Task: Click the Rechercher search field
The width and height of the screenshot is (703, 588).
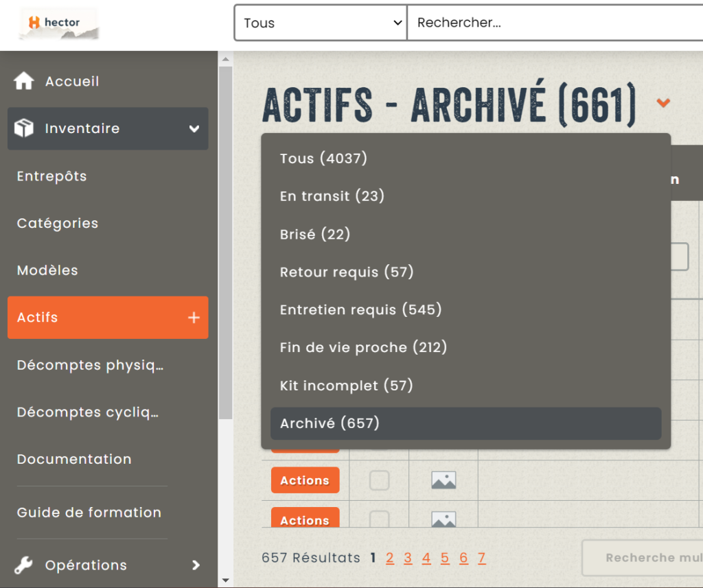Action: [x=556, y=23]
